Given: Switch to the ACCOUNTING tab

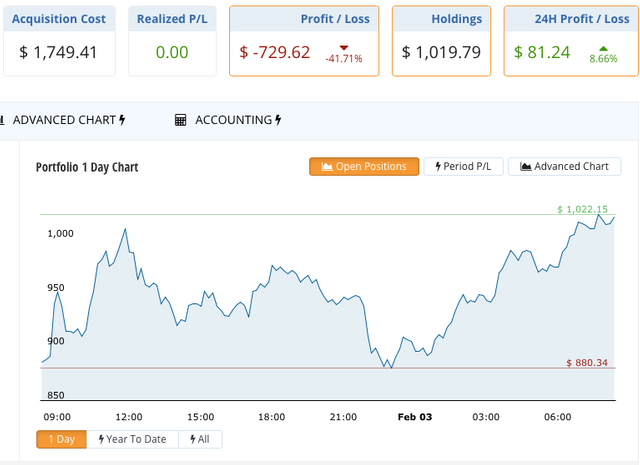Looking at the screenshot, I should (x=232, y=120).
